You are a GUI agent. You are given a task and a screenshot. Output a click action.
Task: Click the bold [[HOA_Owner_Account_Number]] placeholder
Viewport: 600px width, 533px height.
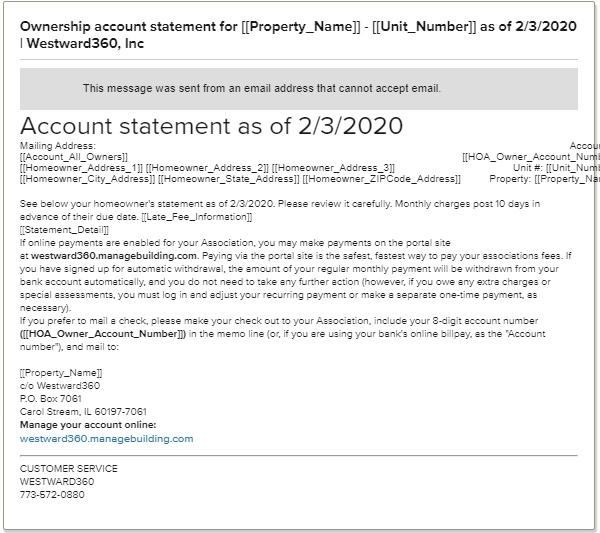click(x=103, y=334)
